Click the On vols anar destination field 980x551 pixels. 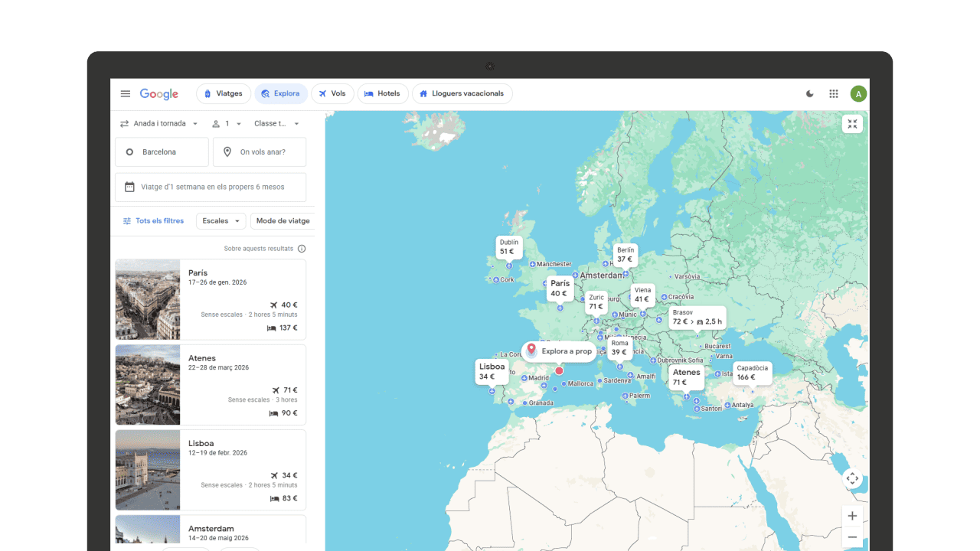tap(260, 152)
